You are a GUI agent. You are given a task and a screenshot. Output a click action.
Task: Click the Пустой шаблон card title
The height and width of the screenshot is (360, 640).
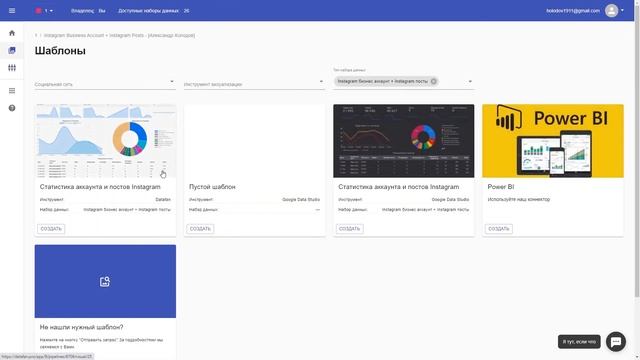212,187
